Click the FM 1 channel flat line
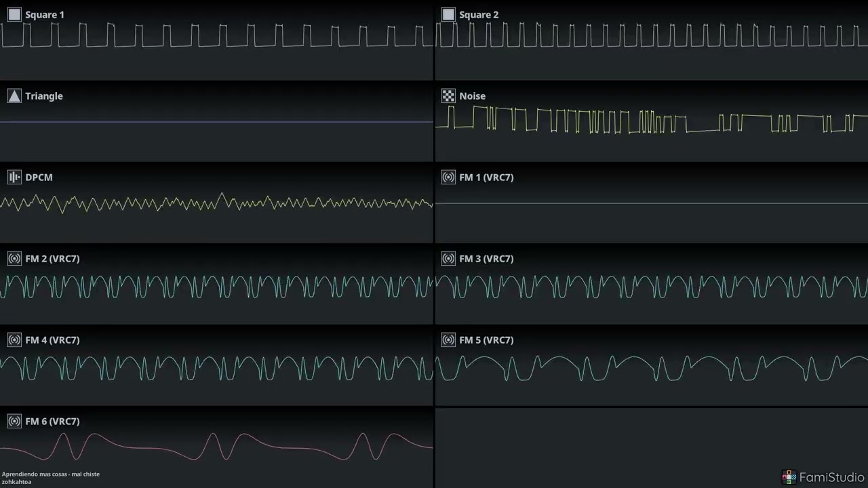The width and height of the screenshot is (868, 488). tap(652, 203)
